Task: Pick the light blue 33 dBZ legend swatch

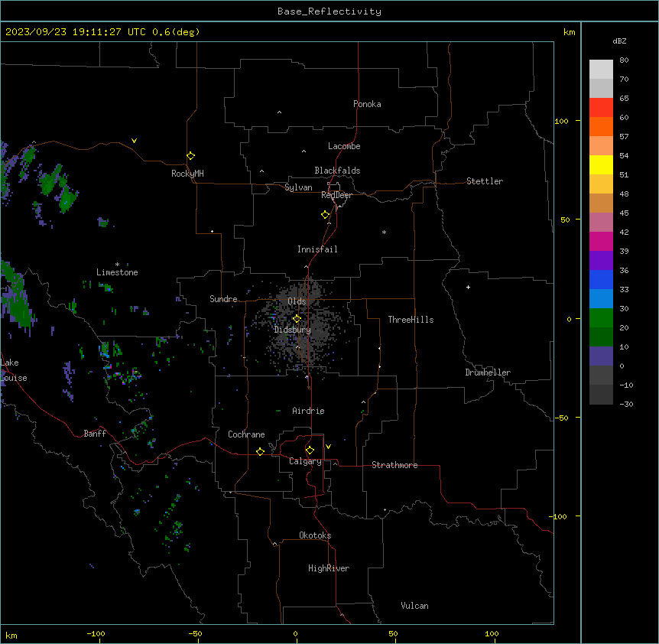Action: point(601,298)
